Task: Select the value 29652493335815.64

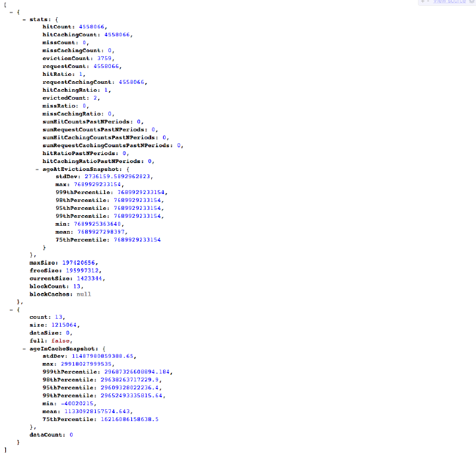Action: (132, 395)
